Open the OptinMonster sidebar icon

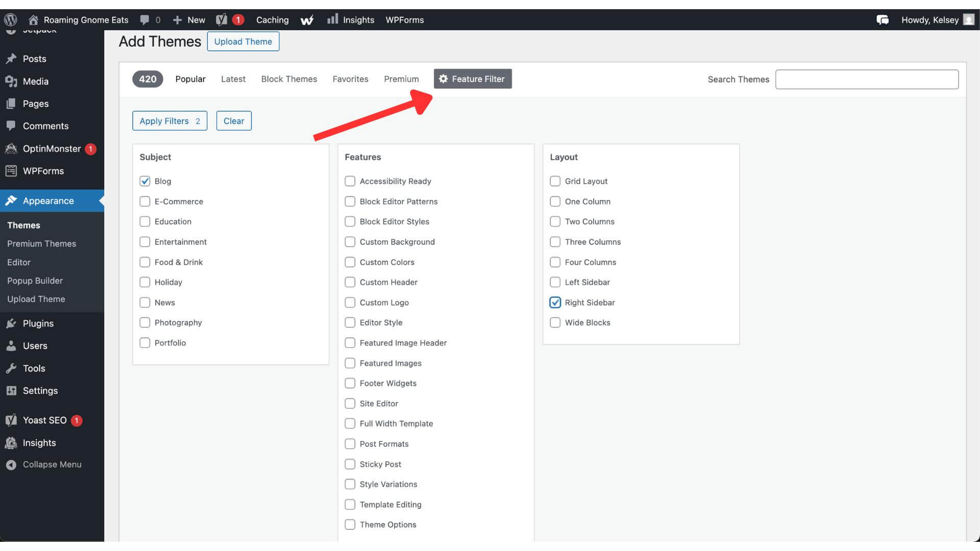[11, 148]
